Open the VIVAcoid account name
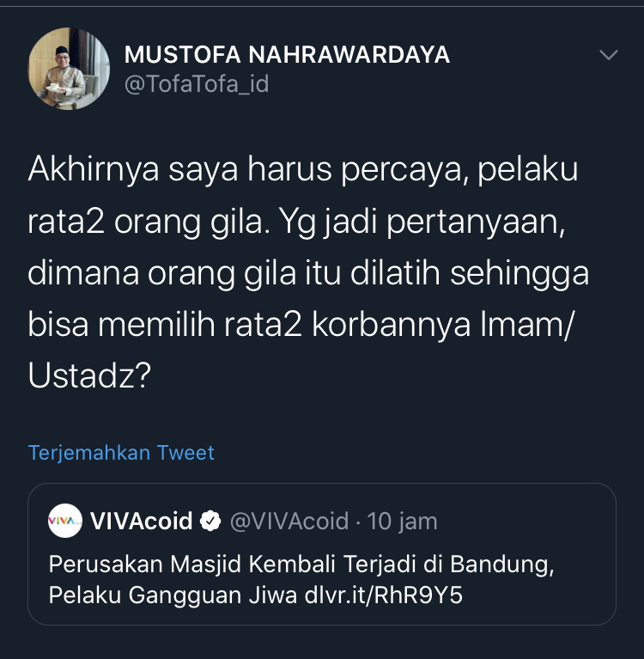 [x=141, y=522]
